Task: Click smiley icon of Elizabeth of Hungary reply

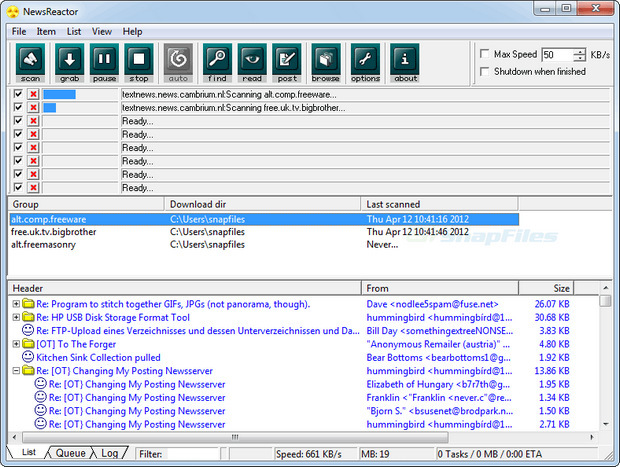Action: click(x=40, y=383)
